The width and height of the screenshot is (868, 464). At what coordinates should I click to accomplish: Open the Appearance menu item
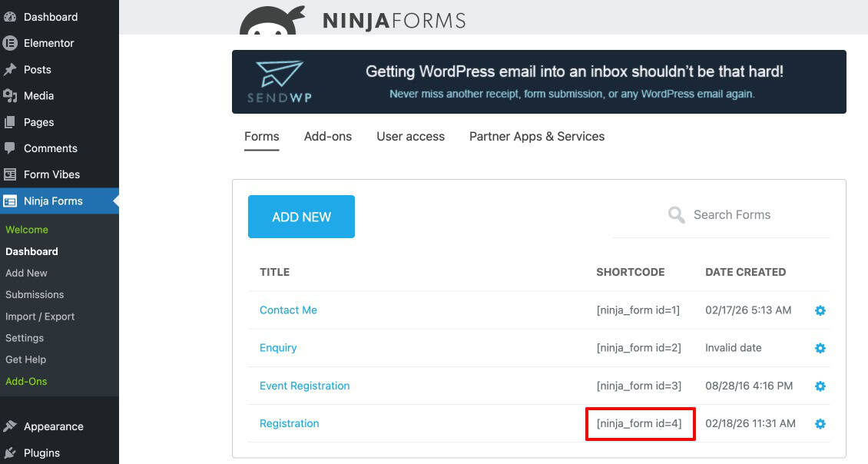[x=59, y=426]
